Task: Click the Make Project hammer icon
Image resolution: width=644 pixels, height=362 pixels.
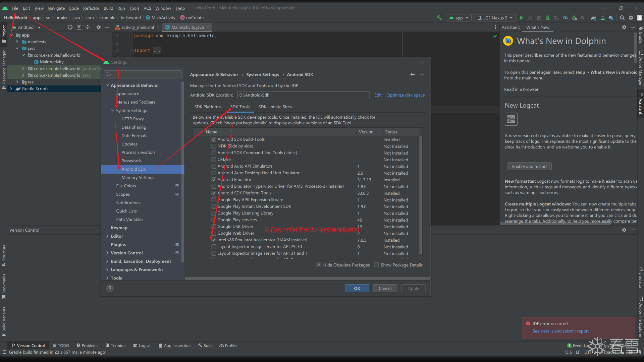Action: (439, 18)
